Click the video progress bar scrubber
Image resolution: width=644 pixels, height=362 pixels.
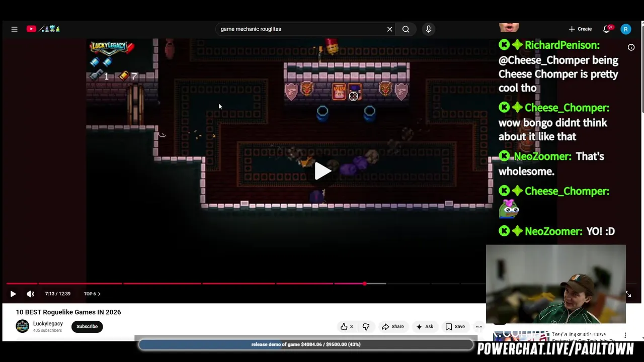pos(364,284)
